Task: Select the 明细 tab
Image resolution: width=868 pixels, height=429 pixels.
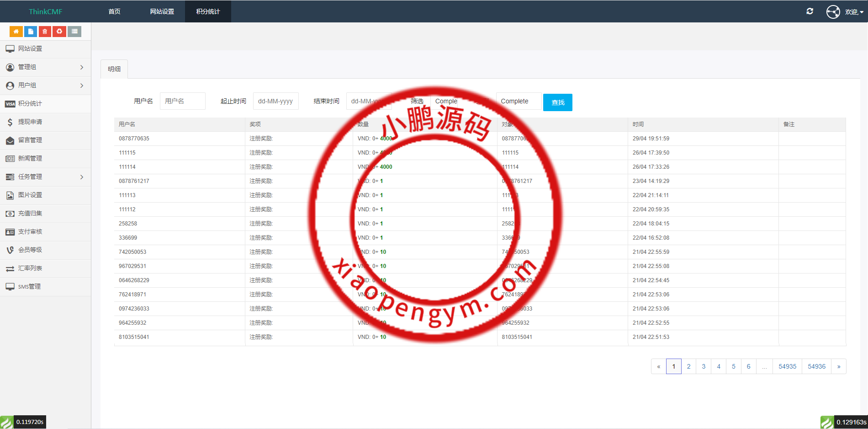Action: pyautogui.click(x=114, y=69)
